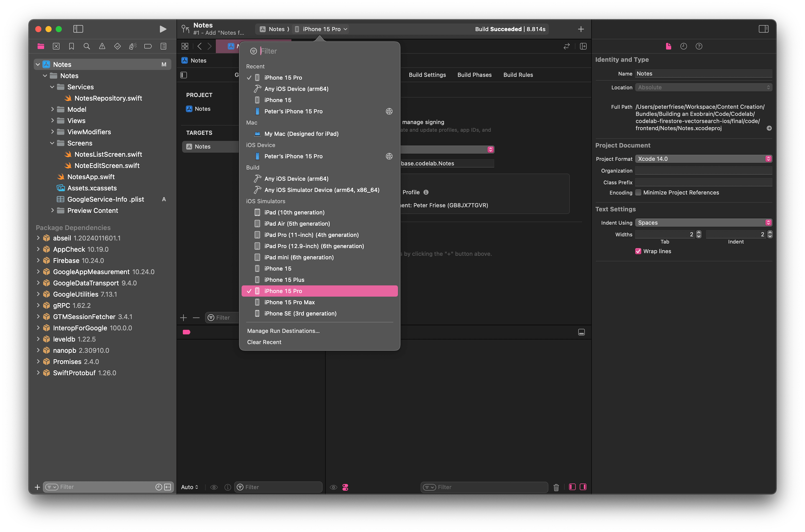The width and height of the screenshot is (805, 532).
Task: Click the Build Phases tab
Action: 474,75
